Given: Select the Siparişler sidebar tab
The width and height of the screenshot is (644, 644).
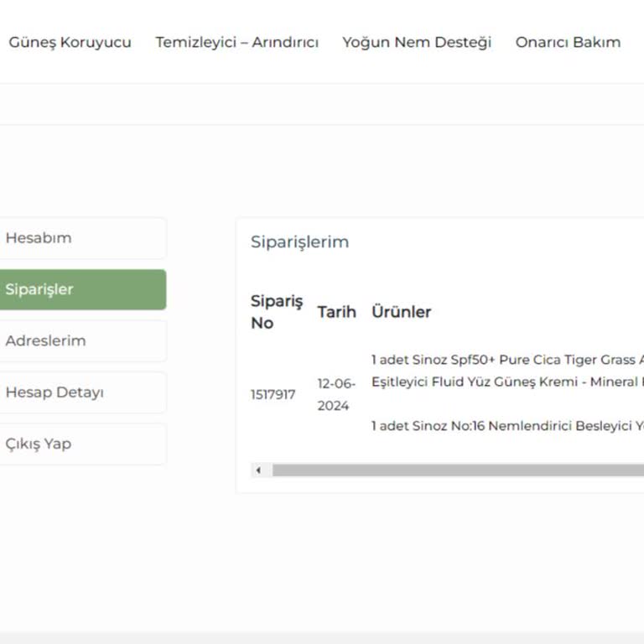Looking at the screenshot, I should click(39, 289).
